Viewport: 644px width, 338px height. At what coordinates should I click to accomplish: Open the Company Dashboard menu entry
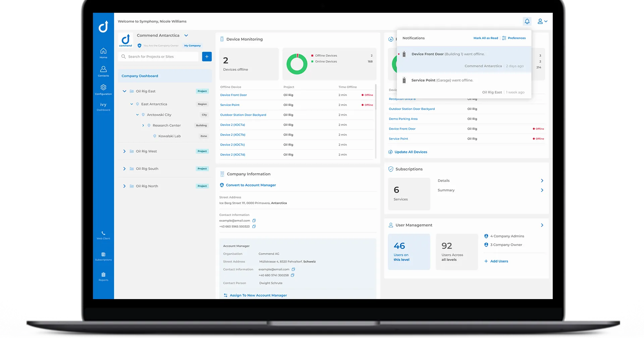(140, 76)
